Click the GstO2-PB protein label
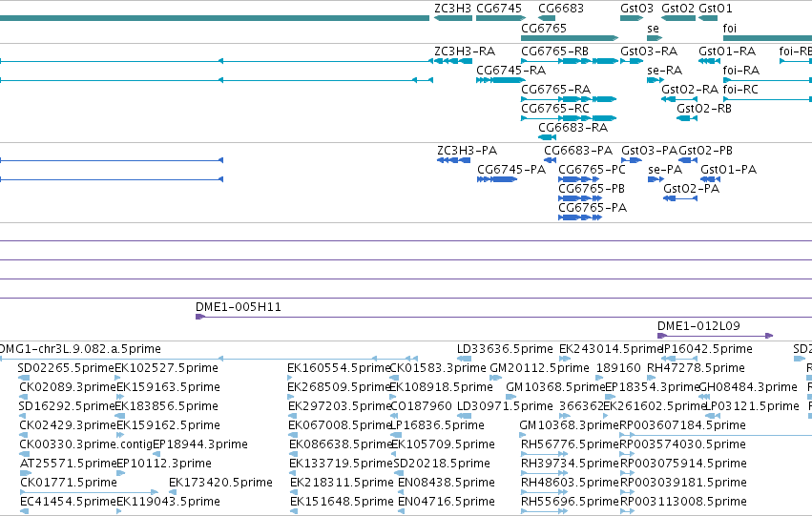The image size is (812, 516). click(705, 151)
